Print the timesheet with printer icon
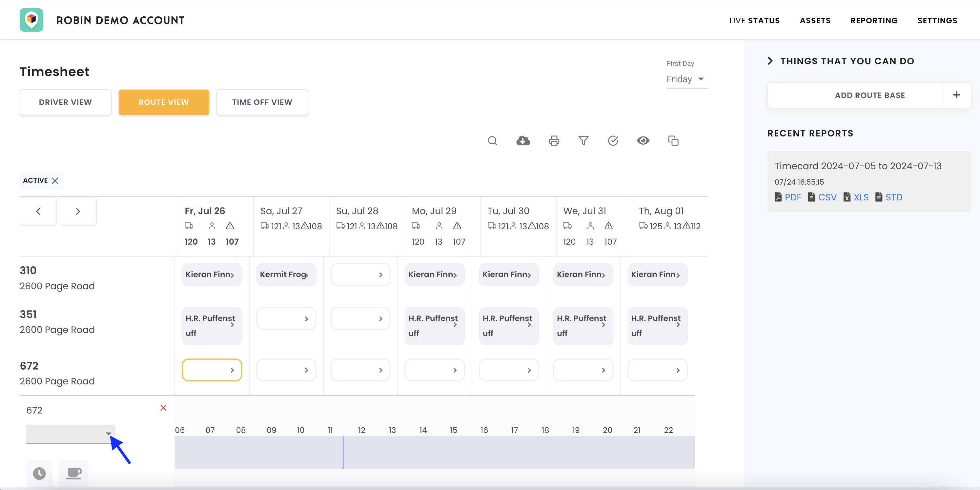Image resolution: width=980 pixels, height=490 pixels. (x=554, y=141)
